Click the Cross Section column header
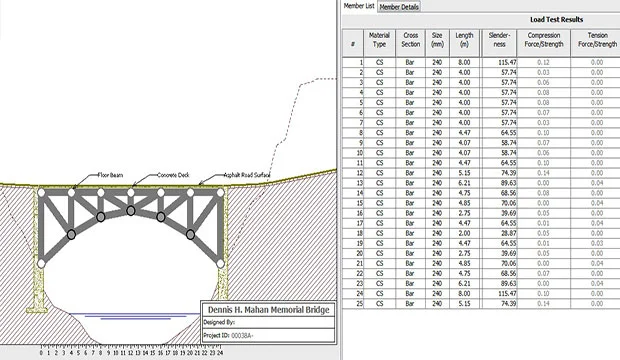620x360 pixels. pos(410,40)
